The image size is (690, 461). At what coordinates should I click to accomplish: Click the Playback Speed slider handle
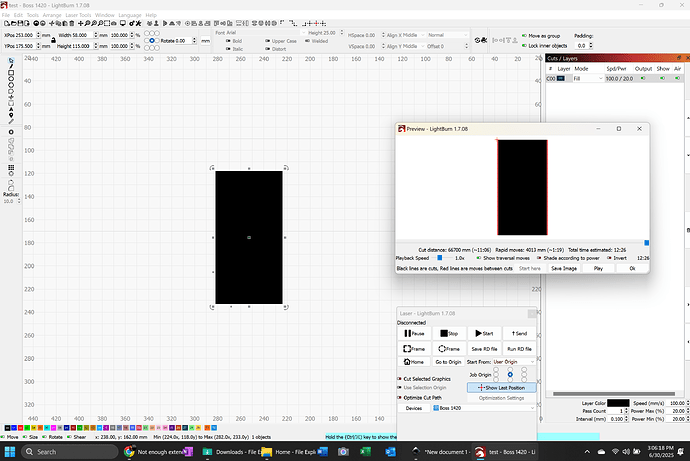click(x=440, y=258)
